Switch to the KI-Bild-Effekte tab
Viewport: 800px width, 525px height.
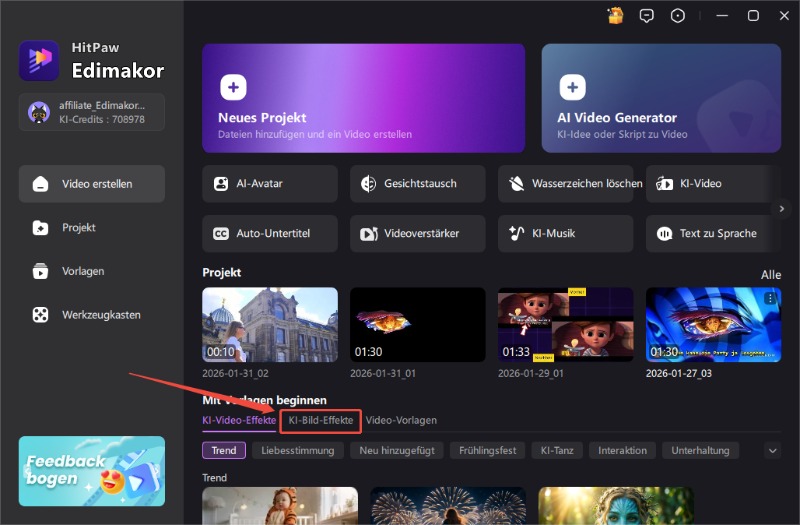pyautogui.click(x=320, y=421)
